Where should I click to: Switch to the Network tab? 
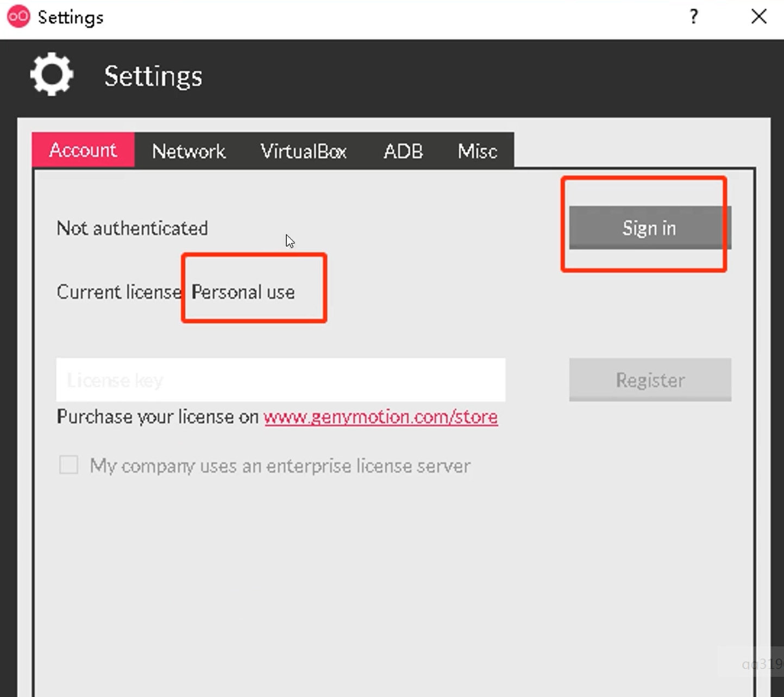(x=189, y=151)
